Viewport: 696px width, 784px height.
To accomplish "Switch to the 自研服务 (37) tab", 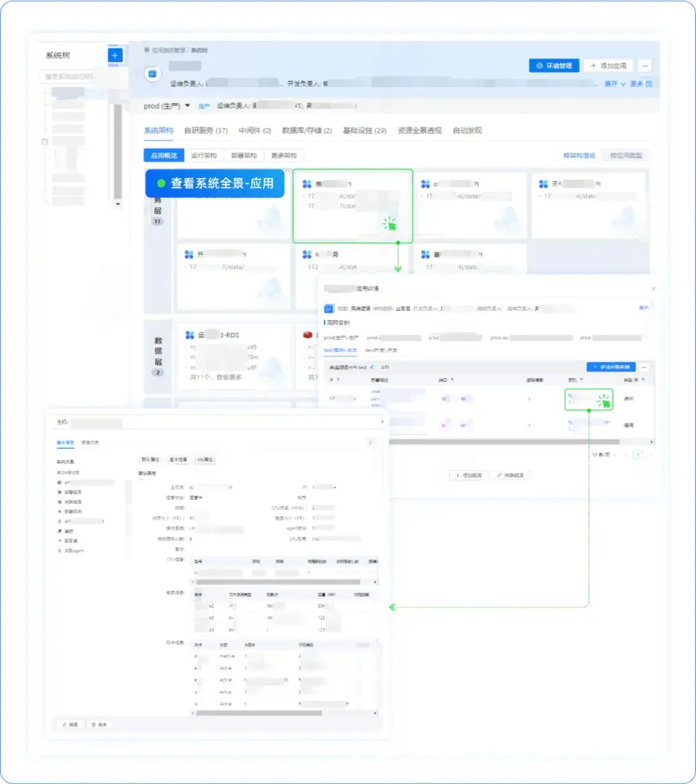I will [204, 130].
